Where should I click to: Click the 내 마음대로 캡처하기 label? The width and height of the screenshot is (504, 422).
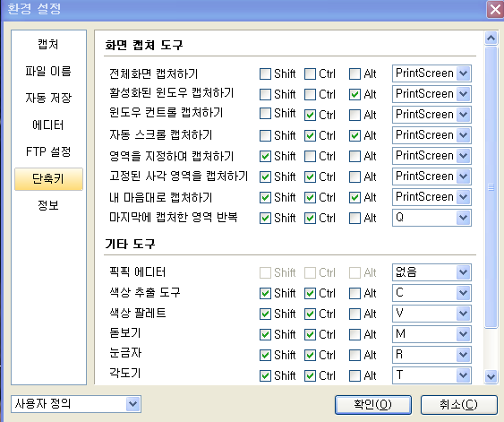(161, 197)
